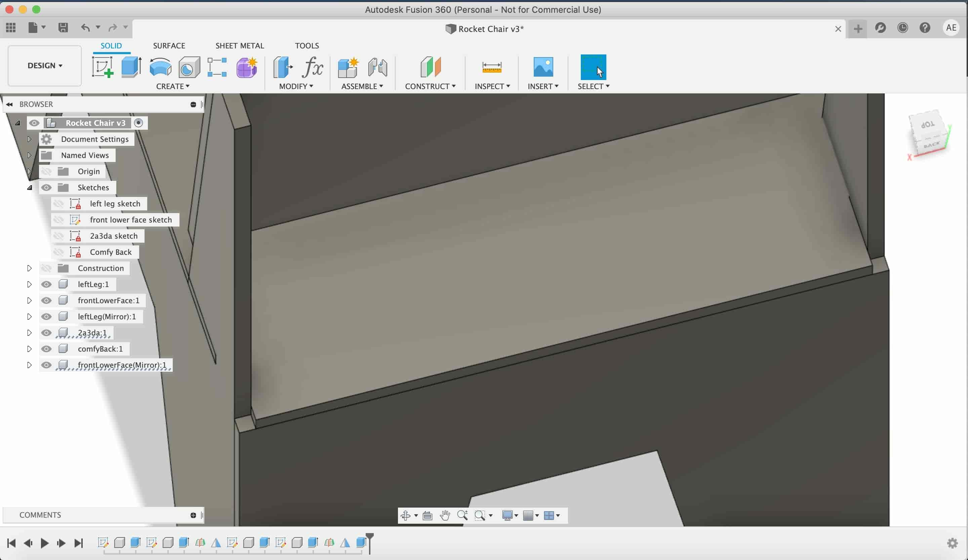Image resolution: width=968 pixels, height=560 pixels.
Task: Open the DESIGN workspace dropdown
Action: click(x=45, y=66)
